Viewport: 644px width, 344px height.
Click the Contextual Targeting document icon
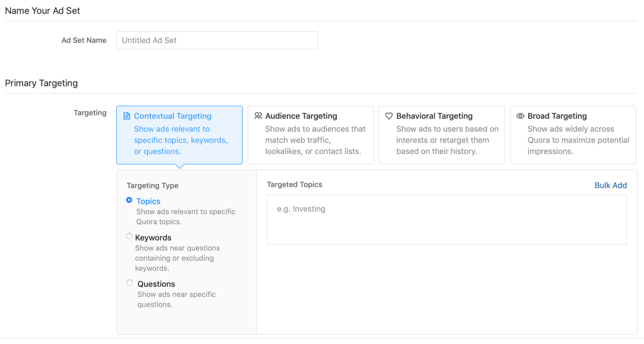[127, 116]
